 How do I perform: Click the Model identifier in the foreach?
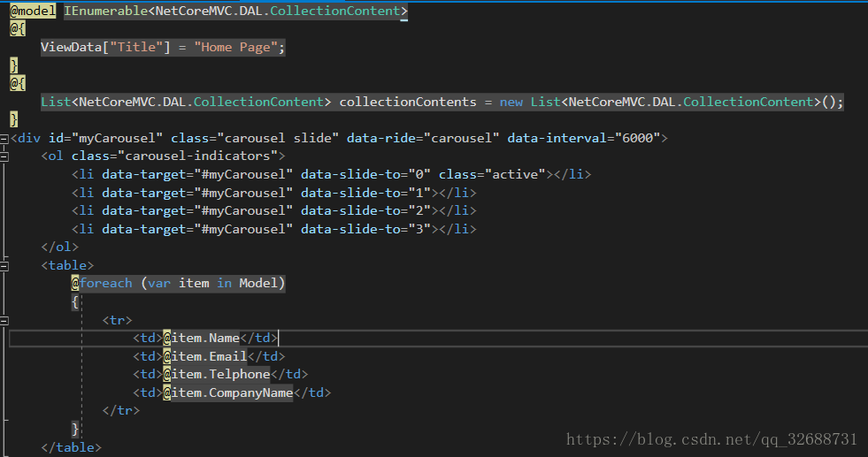(x=258, y=283)
